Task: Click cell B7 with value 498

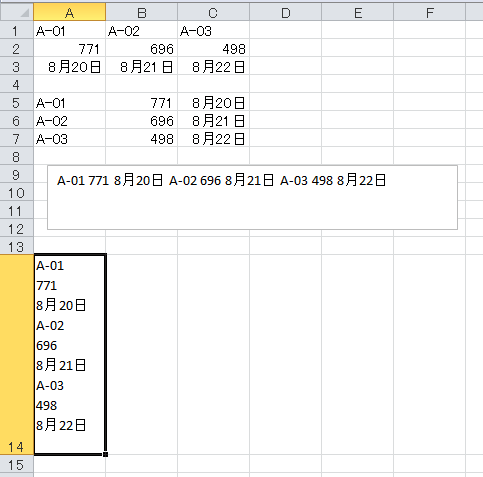Action: click(142, 138)
